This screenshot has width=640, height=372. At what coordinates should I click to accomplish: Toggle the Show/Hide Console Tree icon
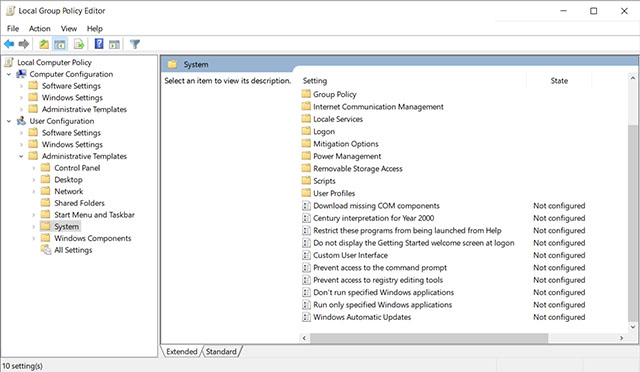(60, 44)
